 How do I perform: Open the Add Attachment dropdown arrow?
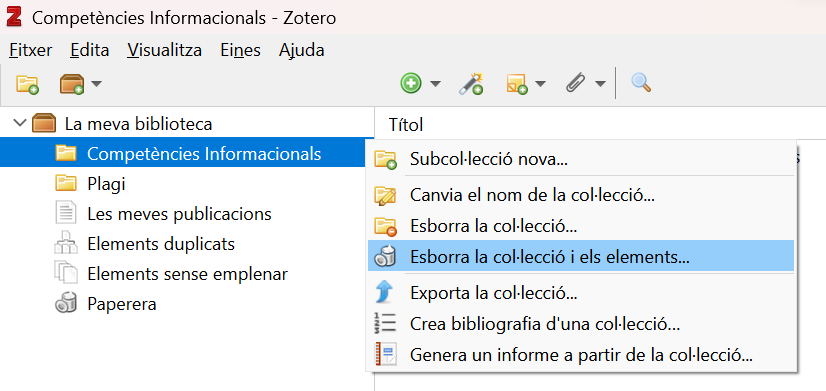pyautogui.click(x=601, y=83)
